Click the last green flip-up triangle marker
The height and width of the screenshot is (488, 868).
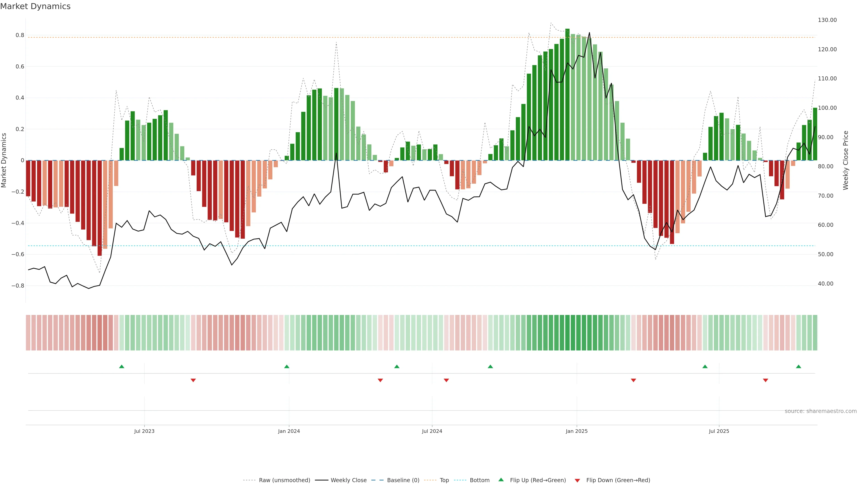[x=799, y=366]
